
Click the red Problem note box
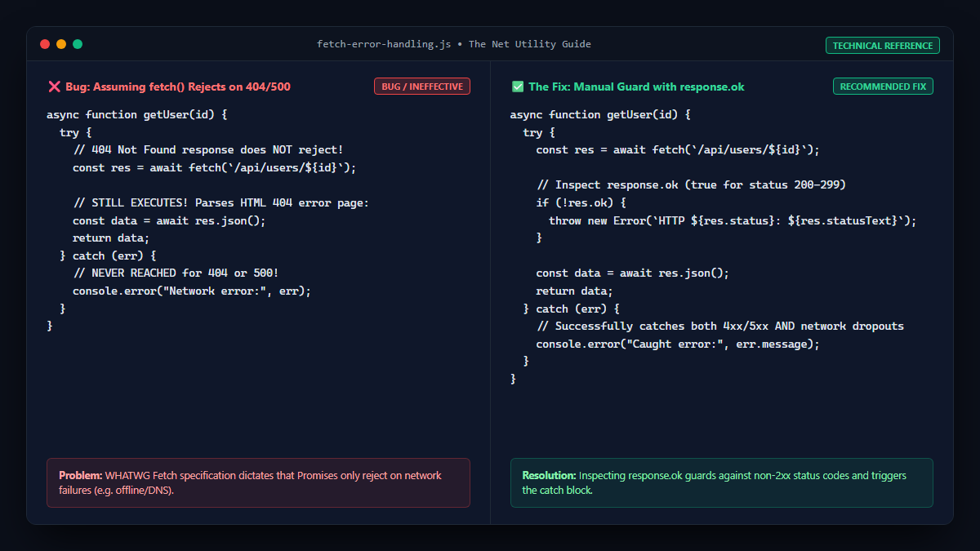pyautogui.click(x=258, y=483)
